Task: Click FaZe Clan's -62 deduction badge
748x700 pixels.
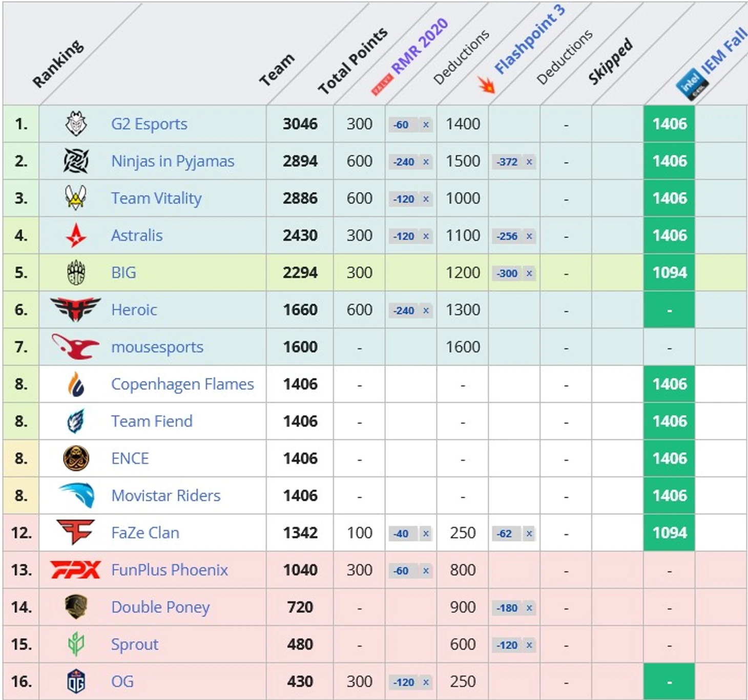Action: click(513, 534)
